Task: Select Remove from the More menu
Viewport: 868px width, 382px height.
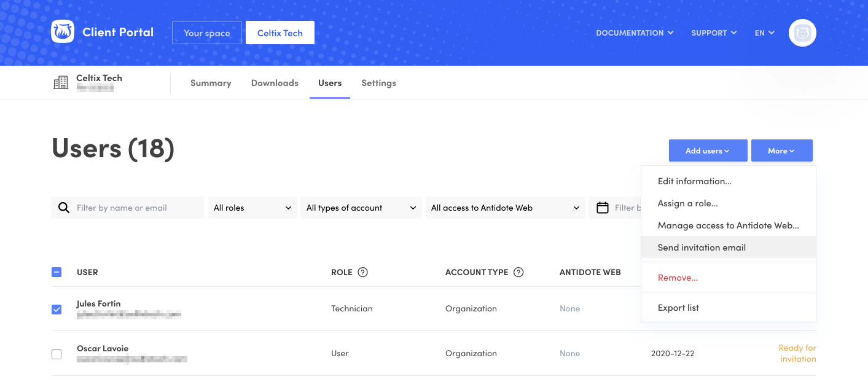Action: tap(729, 278)
